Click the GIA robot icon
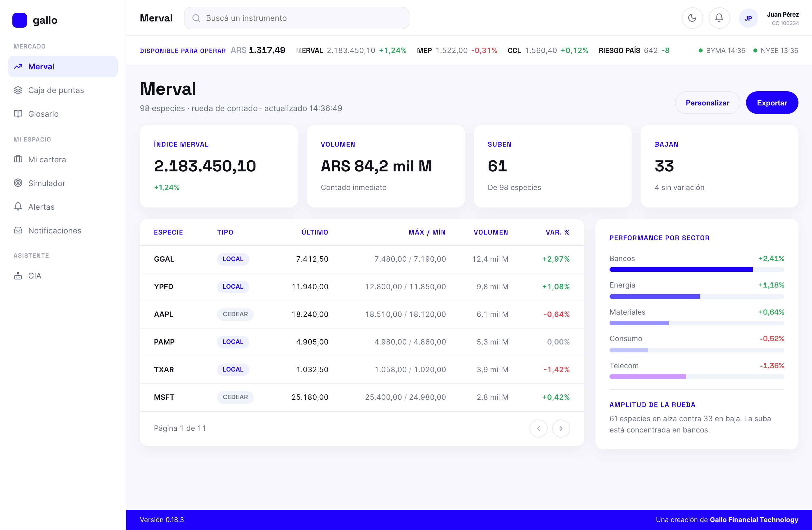812x530 pixels. point(18,276)
